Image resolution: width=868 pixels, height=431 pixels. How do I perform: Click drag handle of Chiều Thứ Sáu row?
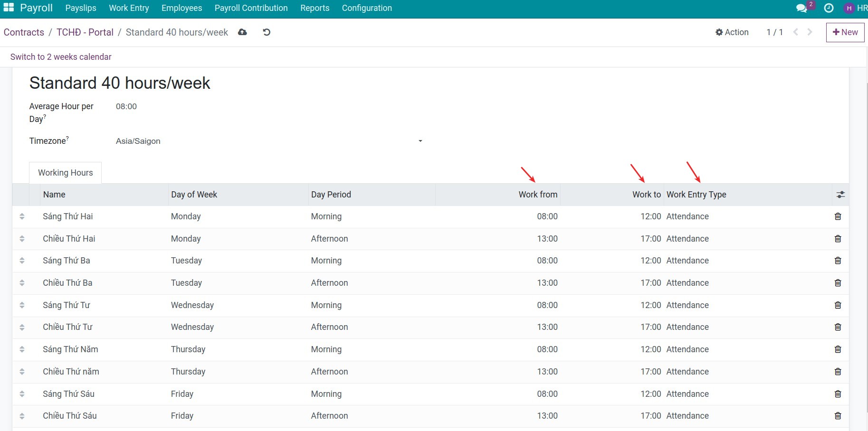(22, 416)
